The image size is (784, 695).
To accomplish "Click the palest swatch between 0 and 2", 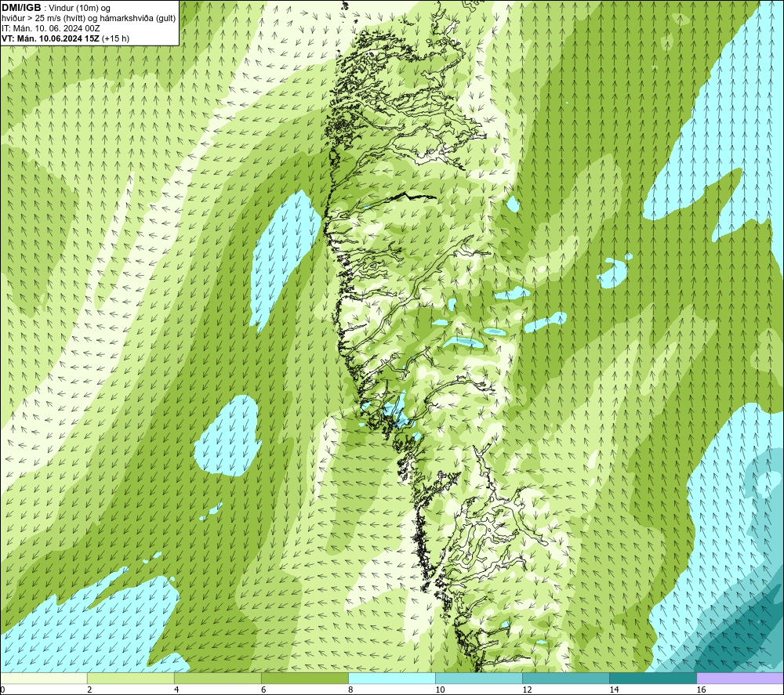I will point(43,678).
